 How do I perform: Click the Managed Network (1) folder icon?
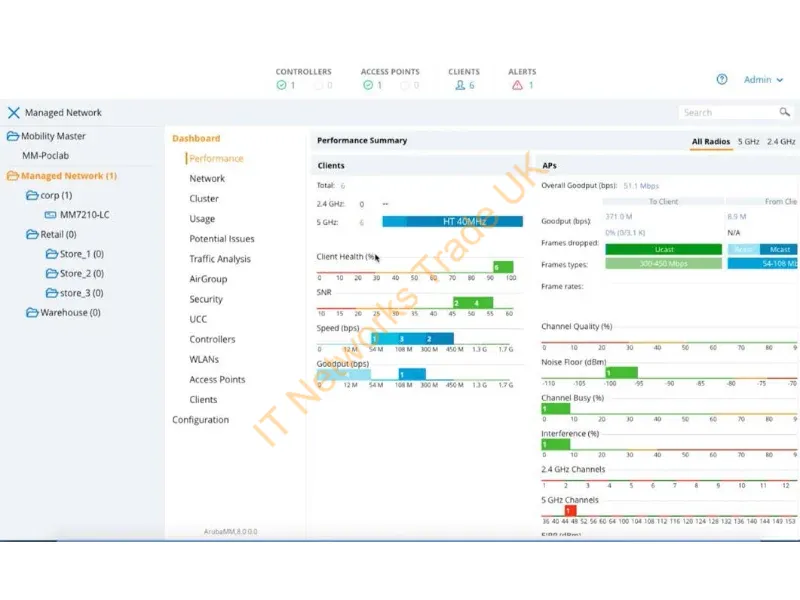pos(13,176)
